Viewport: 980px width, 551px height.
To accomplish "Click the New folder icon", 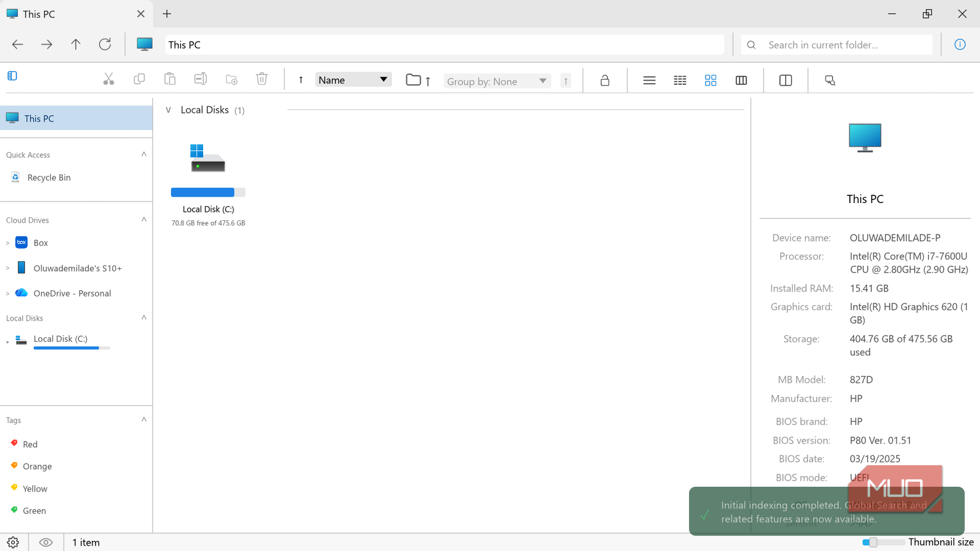I will pyautogui.click(x=232, y=80).
